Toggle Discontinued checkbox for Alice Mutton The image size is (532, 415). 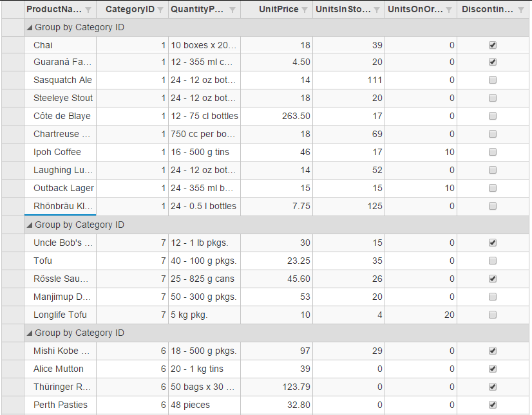click(493, 369)
